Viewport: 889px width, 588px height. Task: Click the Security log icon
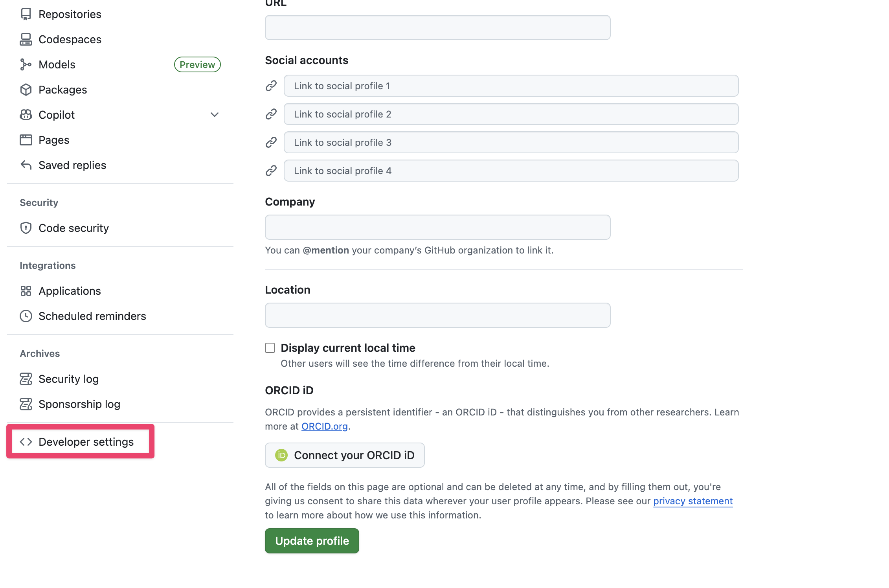click(x=26, y=379)
